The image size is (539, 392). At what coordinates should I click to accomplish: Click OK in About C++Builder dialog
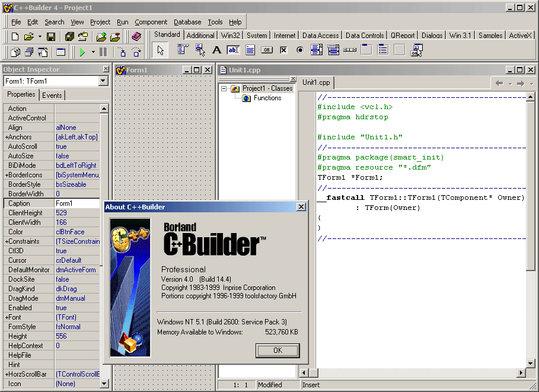point(278,350)
